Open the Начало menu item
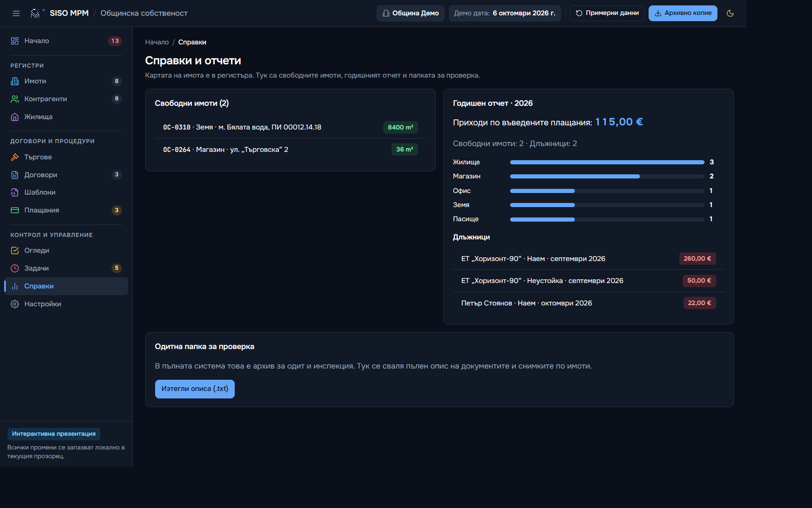Screen dimensions: 812x508 coord(66,41)
